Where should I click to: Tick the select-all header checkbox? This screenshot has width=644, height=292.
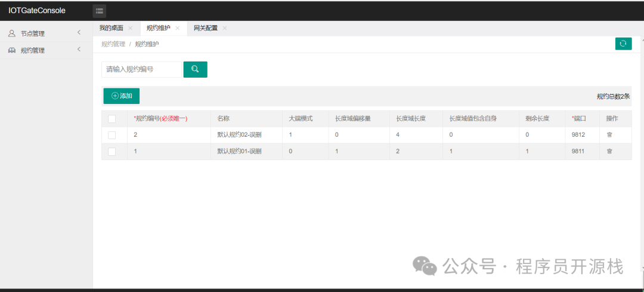point(112,119)
